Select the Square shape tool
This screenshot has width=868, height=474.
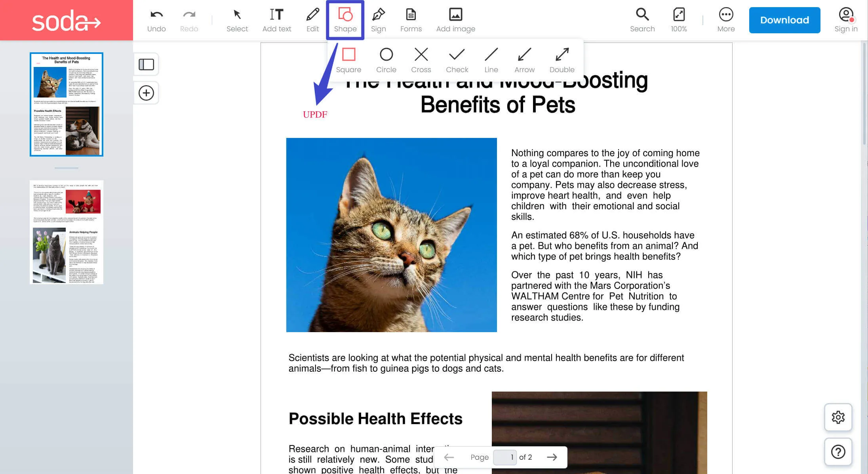(x=348, y=54)
